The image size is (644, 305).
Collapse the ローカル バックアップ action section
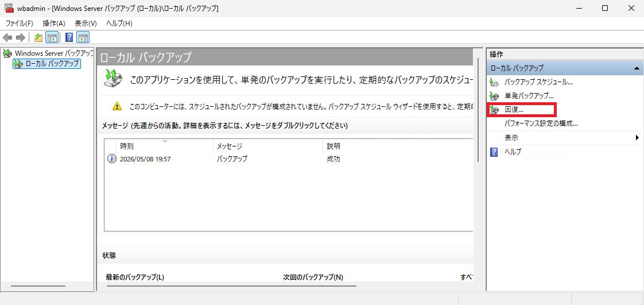point(636,68)
